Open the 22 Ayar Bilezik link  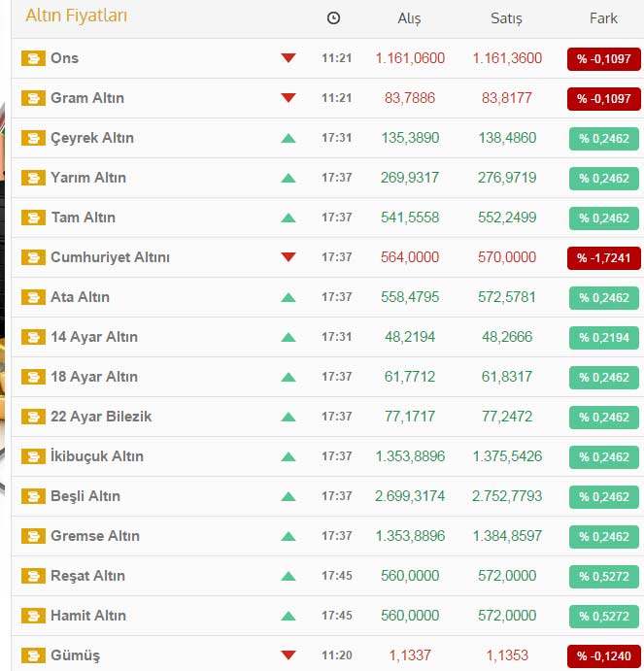pos(101,417)
